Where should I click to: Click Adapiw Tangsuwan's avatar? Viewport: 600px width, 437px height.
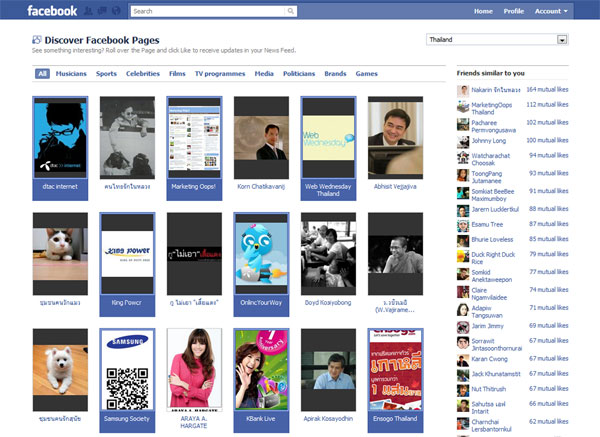(463, 310)
